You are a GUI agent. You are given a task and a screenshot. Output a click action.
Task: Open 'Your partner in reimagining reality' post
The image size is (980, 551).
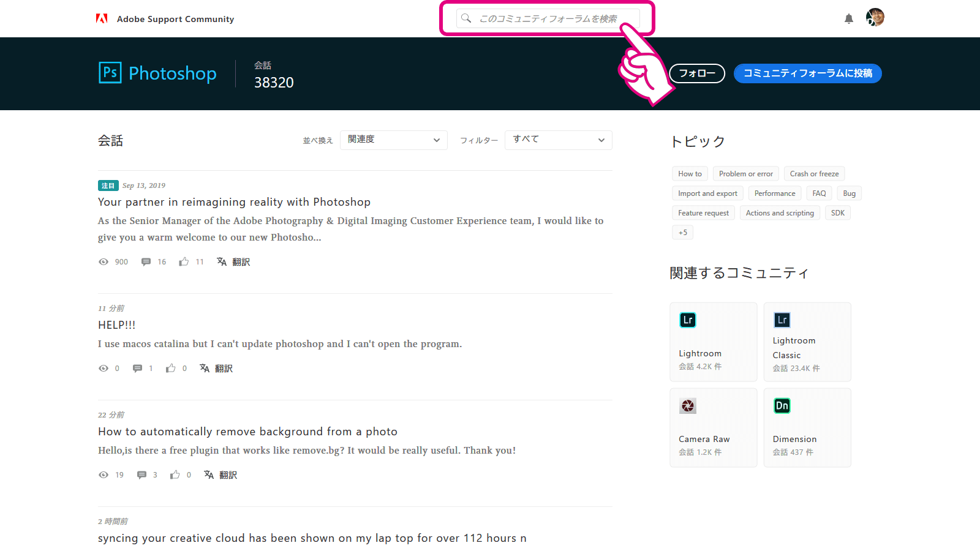point(234,202)
